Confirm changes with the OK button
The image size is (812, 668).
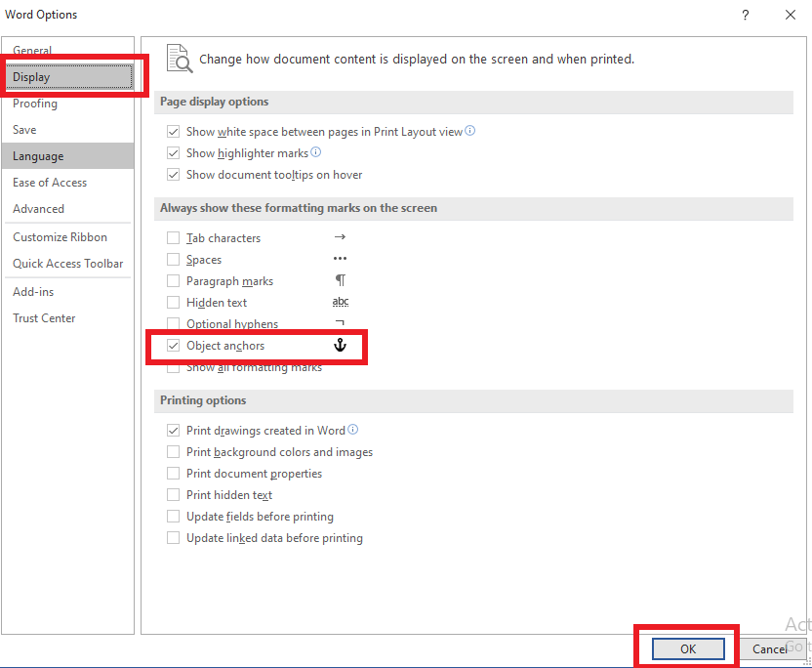(688, 648)
